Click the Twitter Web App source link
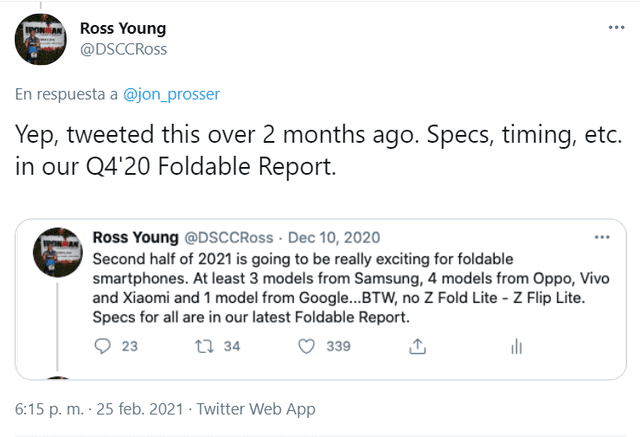Viewport: 640px width, 437px height. [x=256, y=409]
